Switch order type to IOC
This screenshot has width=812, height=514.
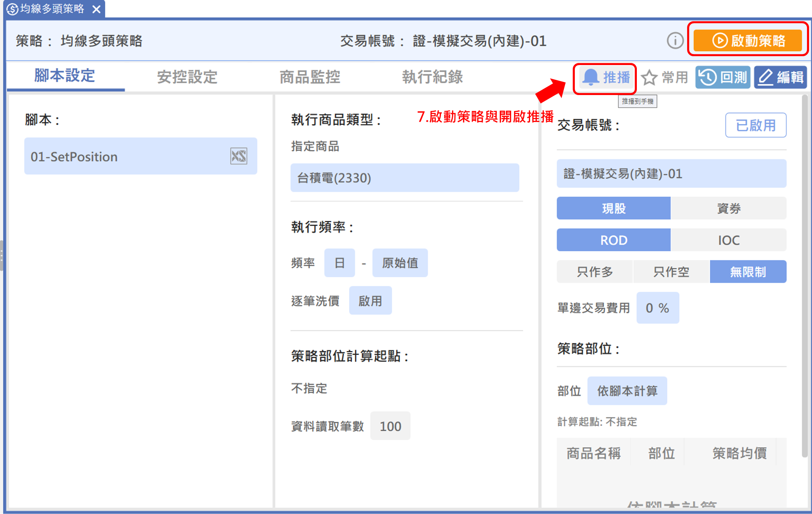click(x=728, y=240)
